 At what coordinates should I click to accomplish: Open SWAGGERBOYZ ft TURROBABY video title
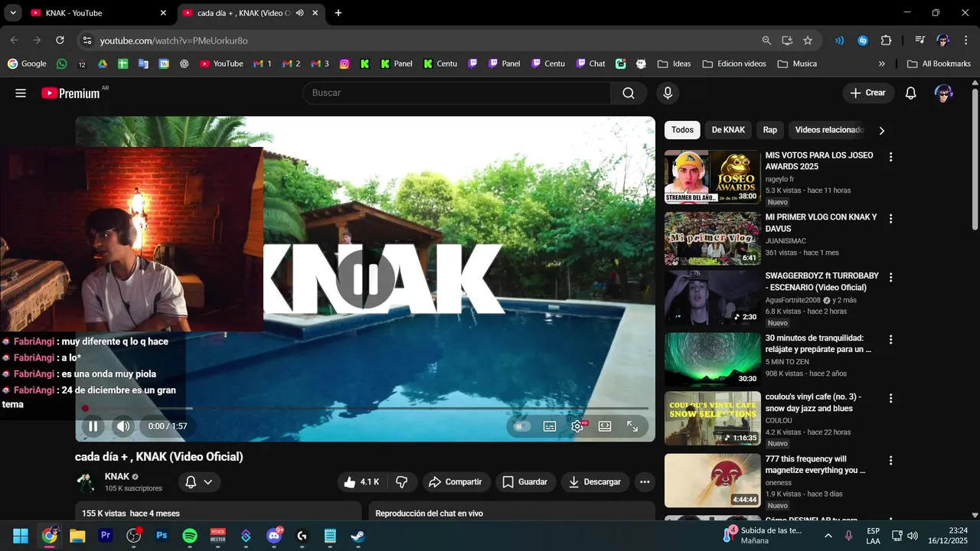click(822, 282)
